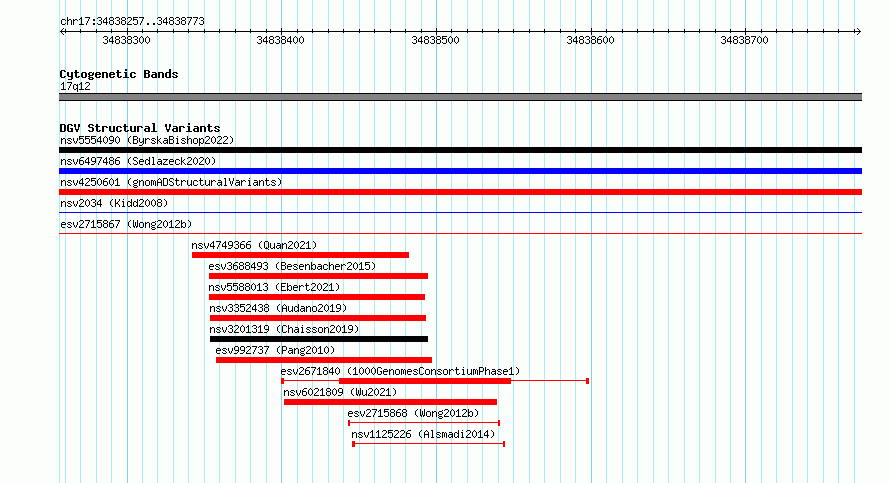The image size is (890, 483).
Task: Click the nsv6497486 (Sedlazeck2020) label
Action: click(x=138, y=161)
